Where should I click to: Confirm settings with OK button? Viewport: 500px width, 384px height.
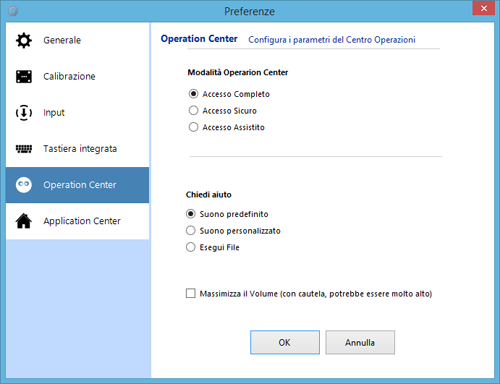click(x=285, y=342)
